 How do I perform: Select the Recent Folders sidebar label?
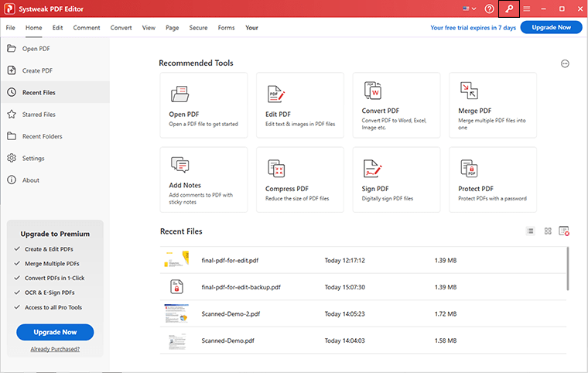click(43, 137)
